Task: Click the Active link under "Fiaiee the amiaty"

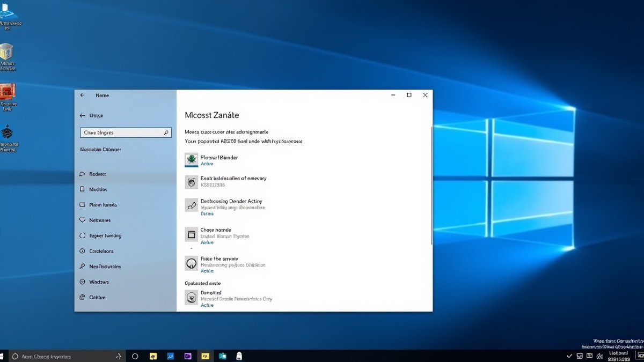Action: (x=207, y=271)
